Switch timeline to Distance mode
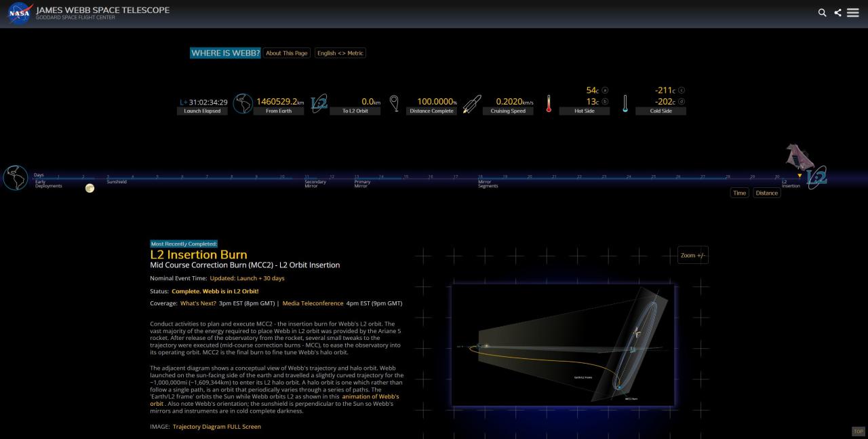 tap(767, 193)
